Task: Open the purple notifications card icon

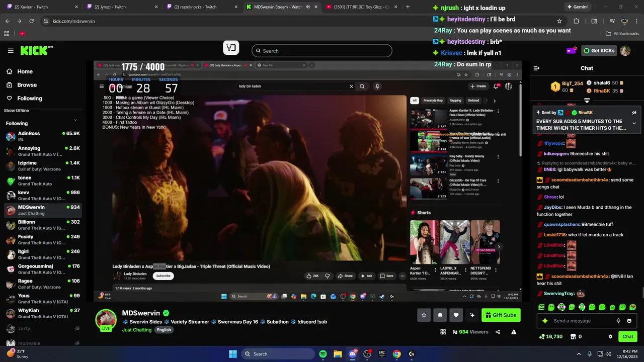Action: pos(572,51)
